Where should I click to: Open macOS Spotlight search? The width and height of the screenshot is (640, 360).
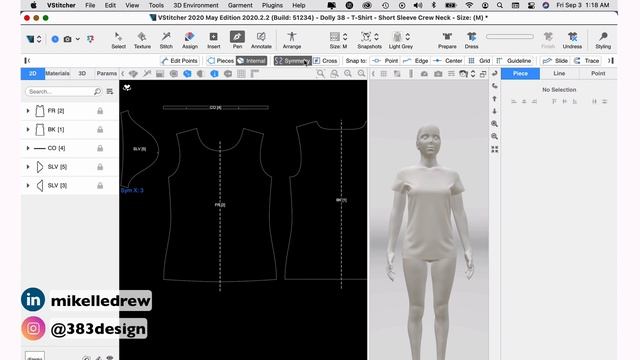(500, 5)
